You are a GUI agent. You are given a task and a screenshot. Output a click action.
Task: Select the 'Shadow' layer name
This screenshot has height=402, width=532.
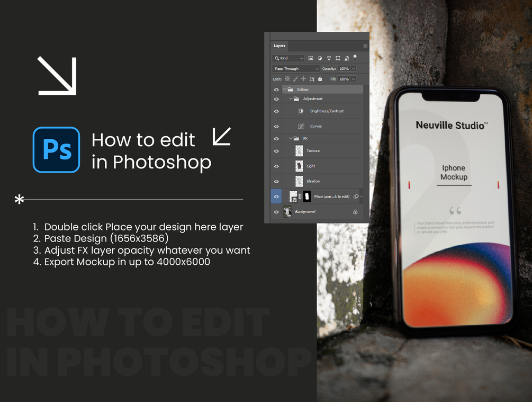pyautogui.click(x=313, y=181)
